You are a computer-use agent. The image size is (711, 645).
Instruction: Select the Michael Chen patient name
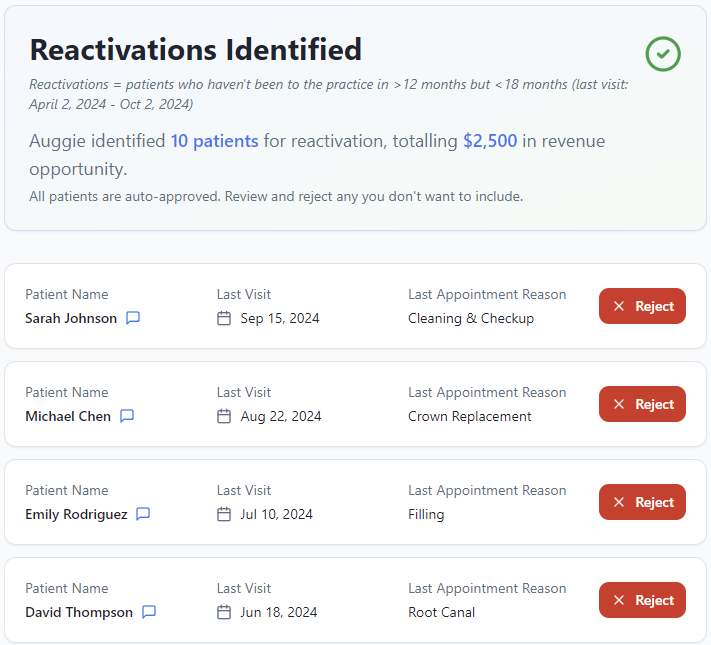(68, 416)
